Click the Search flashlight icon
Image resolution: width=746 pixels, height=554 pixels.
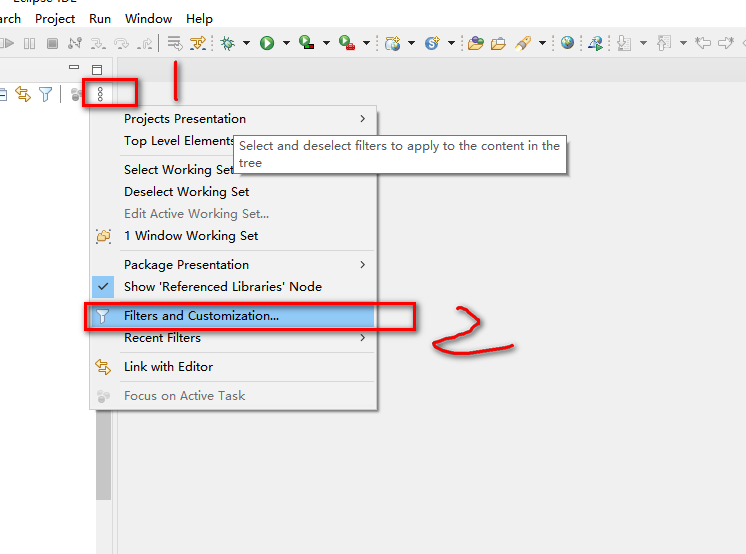523,43
